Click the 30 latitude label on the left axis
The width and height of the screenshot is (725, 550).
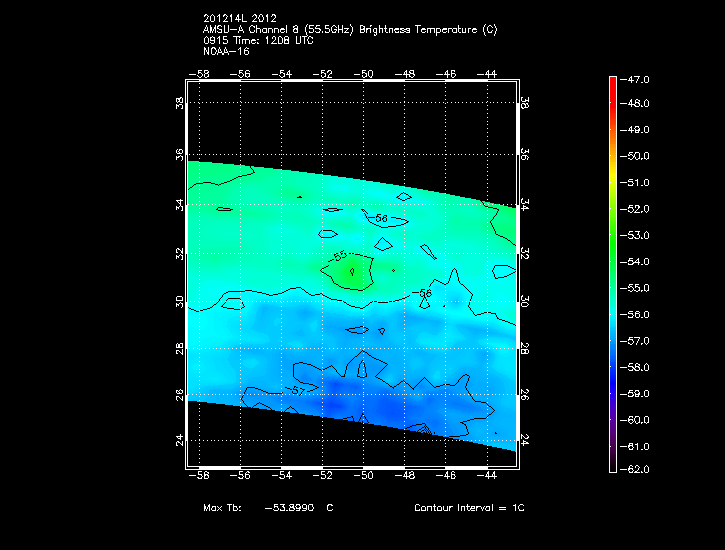point(180,301)
